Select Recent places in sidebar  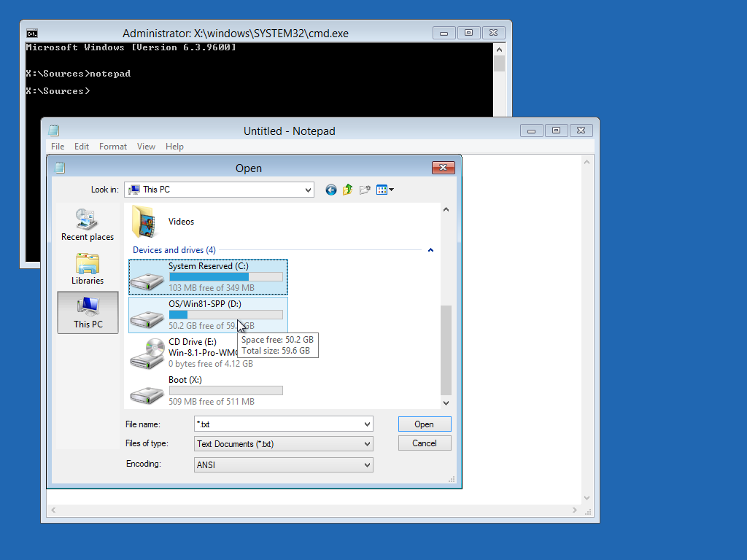(x=88, y=225)
